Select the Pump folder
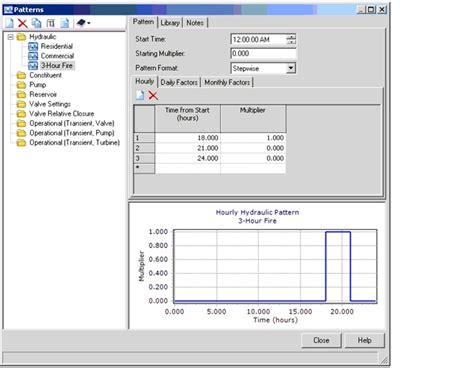 click(x=38, y=85)
